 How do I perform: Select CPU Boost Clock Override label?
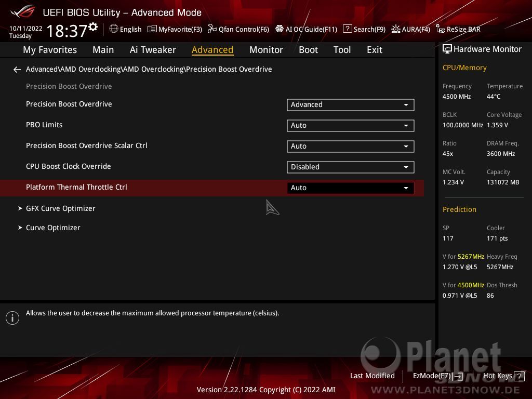click(x=68, y=167)
